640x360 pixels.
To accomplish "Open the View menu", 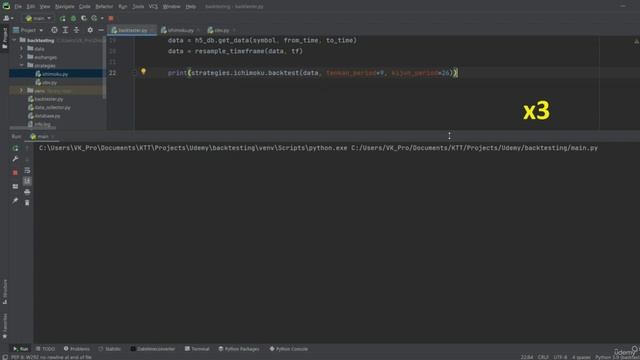I will click(45, 7).
